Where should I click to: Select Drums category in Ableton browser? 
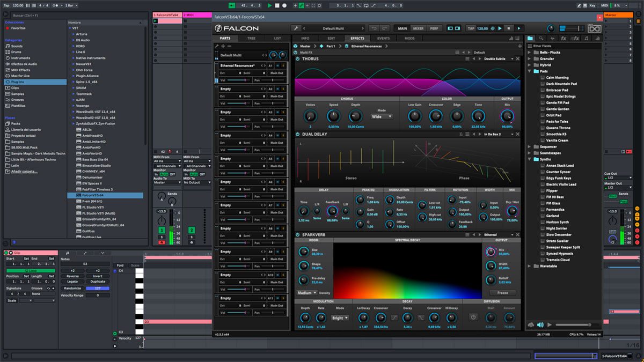[x=17, y=52]
